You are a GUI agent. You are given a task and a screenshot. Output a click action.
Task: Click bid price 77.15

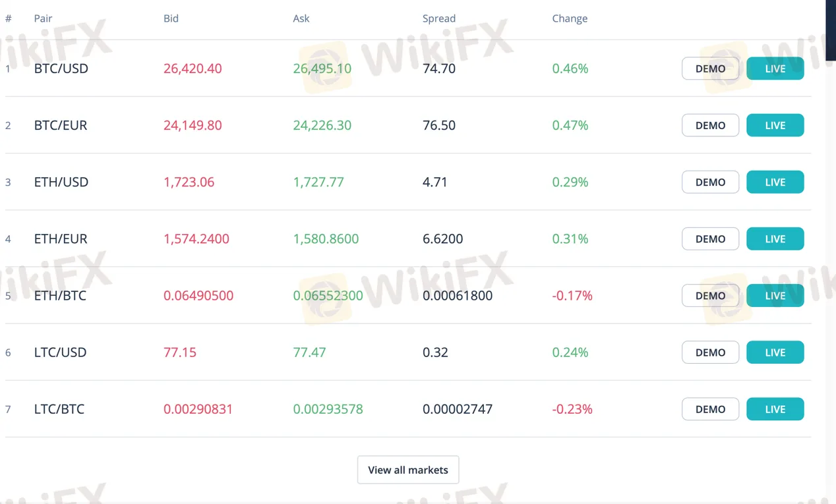(x=180, y=352)
